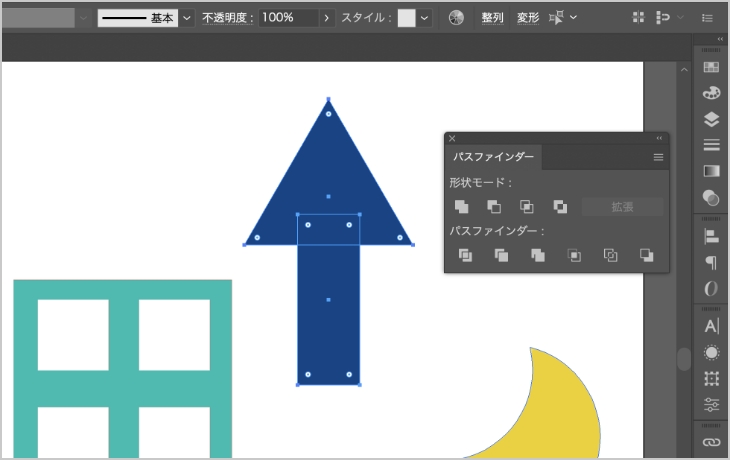Click the Recolor Artwork color wheel icon
The width and height of the screenshot is (730, 460).
click(456, 18)
